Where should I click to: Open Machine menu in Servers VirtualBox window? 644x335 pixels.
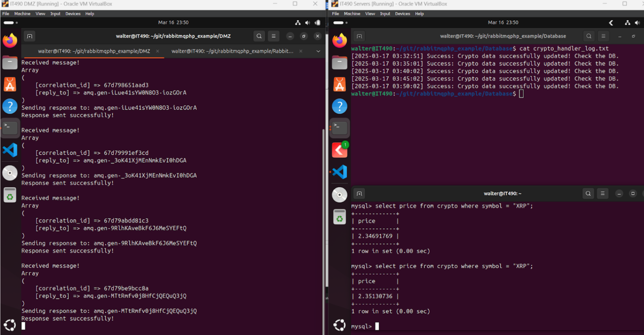[x=352, y=14]
